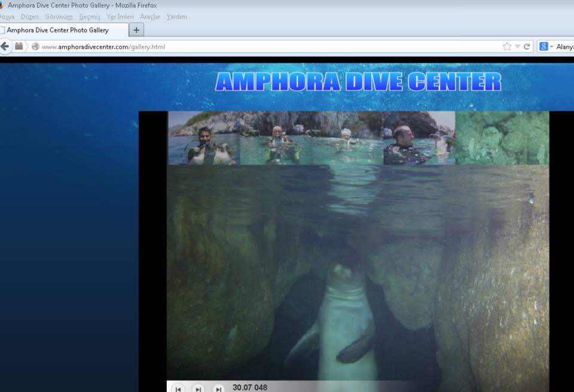Viewport: 574px width, 392px height.
Task: Reload the gallery page
Action: [527, 47]
